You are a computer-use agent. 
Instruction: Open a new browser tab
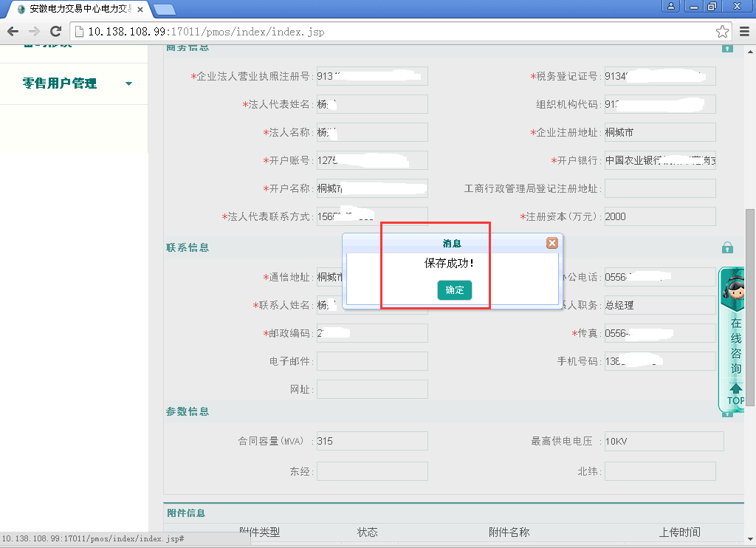click(164, 10)
